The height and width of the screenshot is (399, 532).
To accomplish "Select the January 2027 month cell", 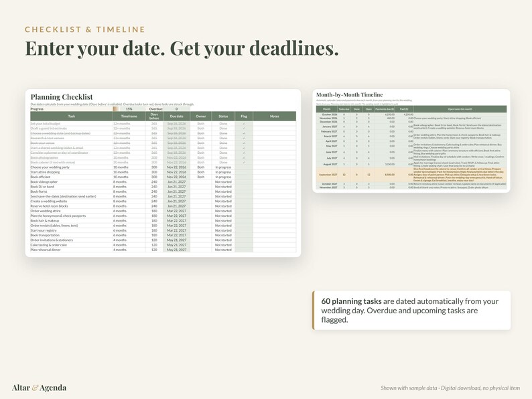I will point(327,127).
